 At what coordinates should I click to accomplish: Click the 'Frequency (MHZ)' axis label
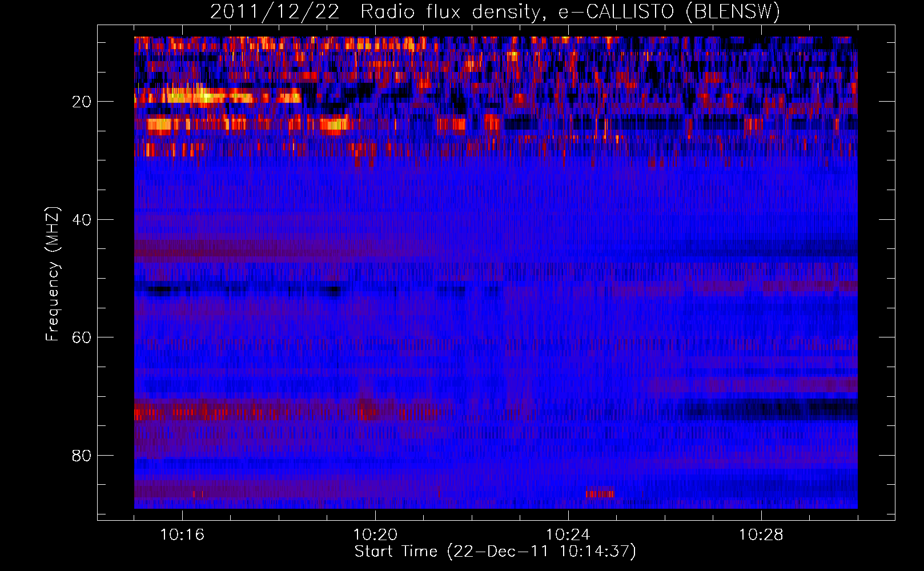53,274
